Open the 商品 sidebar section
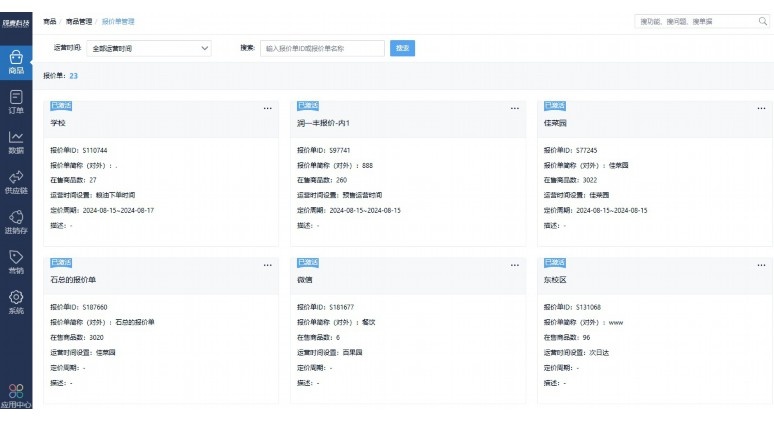Viewport: 774px width, 421px height. point(16,63)
